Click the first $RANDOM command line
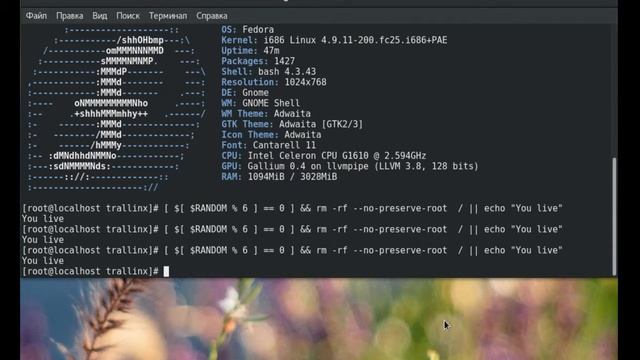640x360 pixels. tap(292, 208)
